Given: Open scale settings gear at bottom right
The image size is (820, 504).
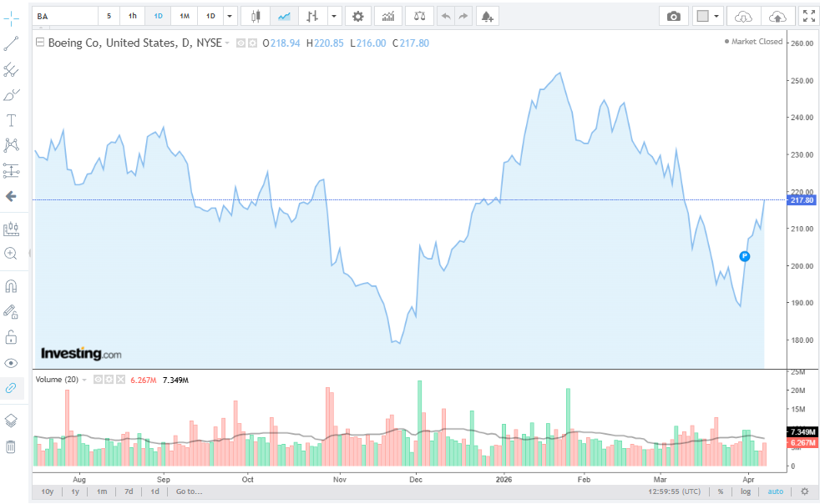Looking at the screenshot, I should [805, 491].
